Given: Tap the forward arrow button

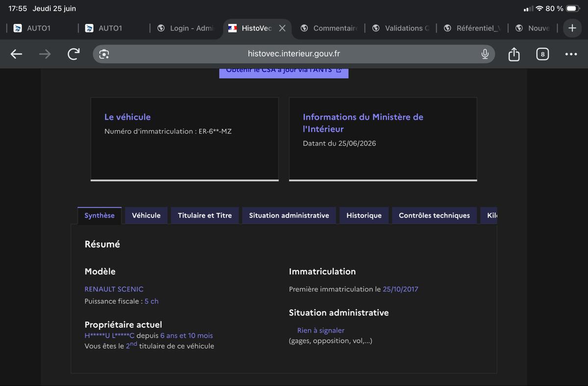Looking at the screenshot, I should 45,54.
